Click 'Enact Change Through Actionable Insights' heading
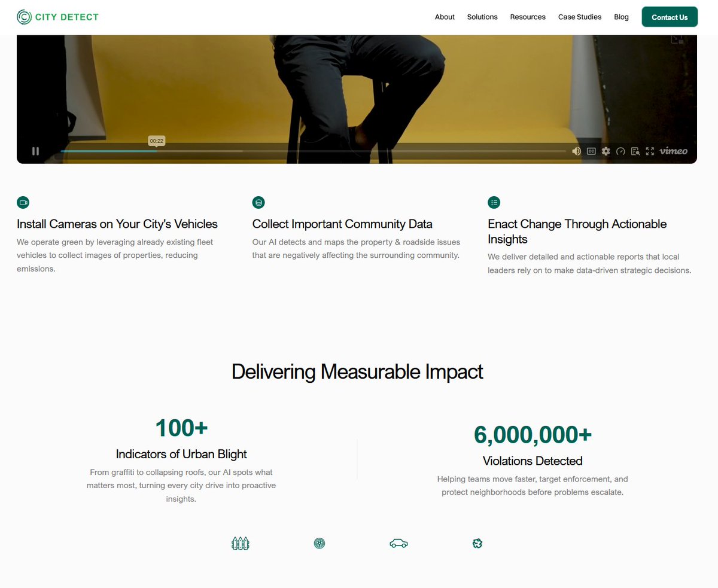The image size is (718, 588). [x=577, y=231]
